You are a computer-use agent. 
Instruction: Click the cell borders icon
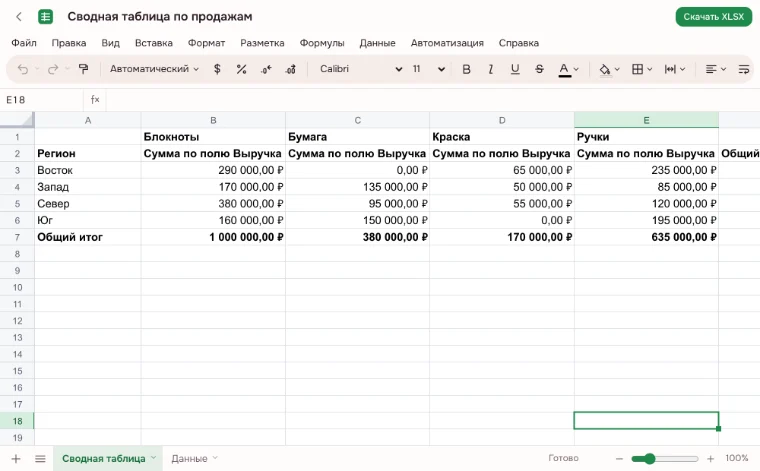pos(637,69)
